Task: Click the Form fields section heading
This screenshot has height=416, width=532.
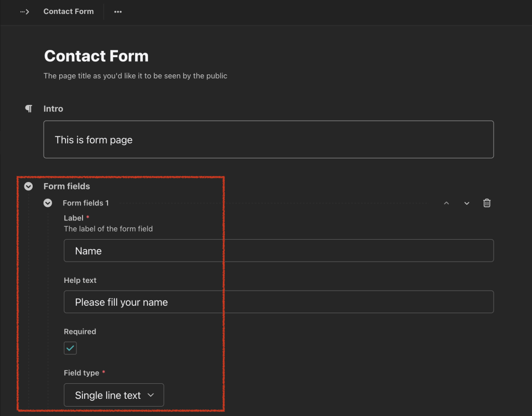Action: tap(66, 186)
